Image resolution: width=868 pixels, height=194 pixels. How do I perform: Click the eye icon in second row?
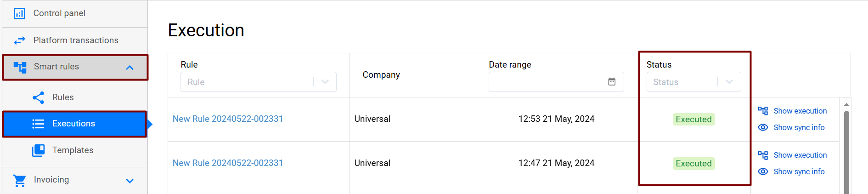pos(763,171)
